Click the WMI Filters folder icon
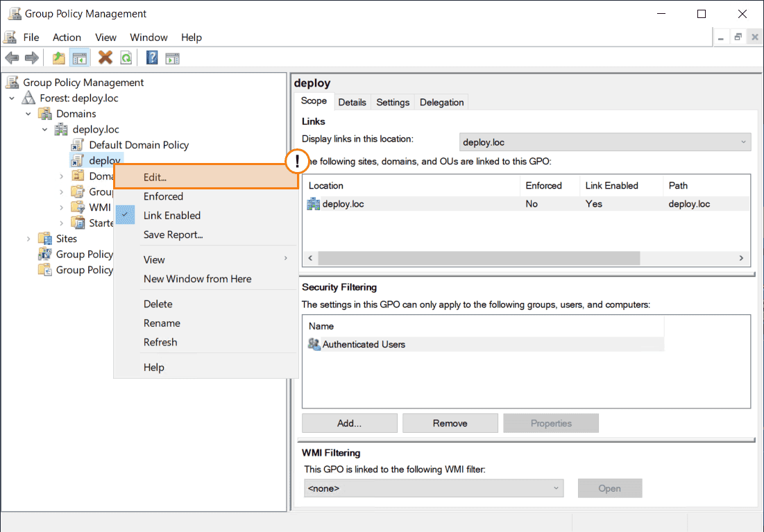764x532 pixels. pos(78,207)
